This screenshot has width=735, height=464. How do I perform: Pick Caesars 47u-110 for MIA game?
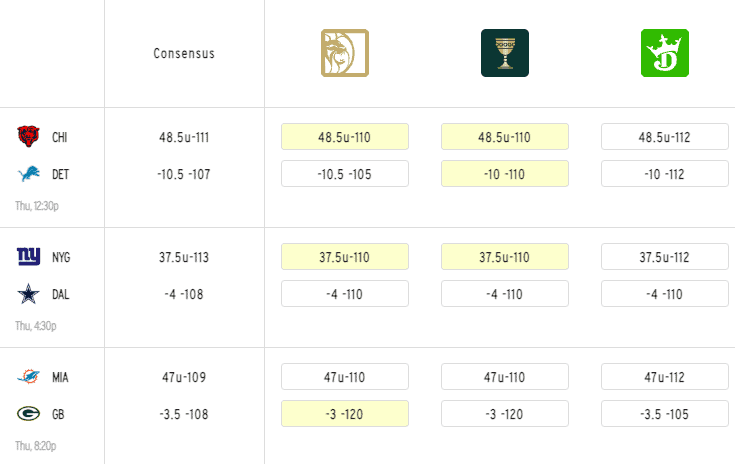point(505,377)
